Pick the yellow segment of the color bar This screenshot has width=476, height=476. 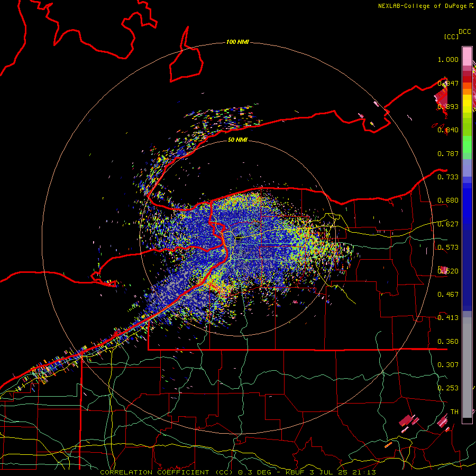(x=467, y=104)
